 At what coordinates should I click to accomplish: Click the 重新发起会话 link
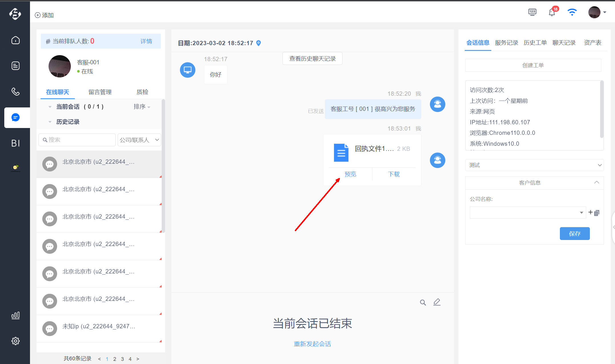312,344
